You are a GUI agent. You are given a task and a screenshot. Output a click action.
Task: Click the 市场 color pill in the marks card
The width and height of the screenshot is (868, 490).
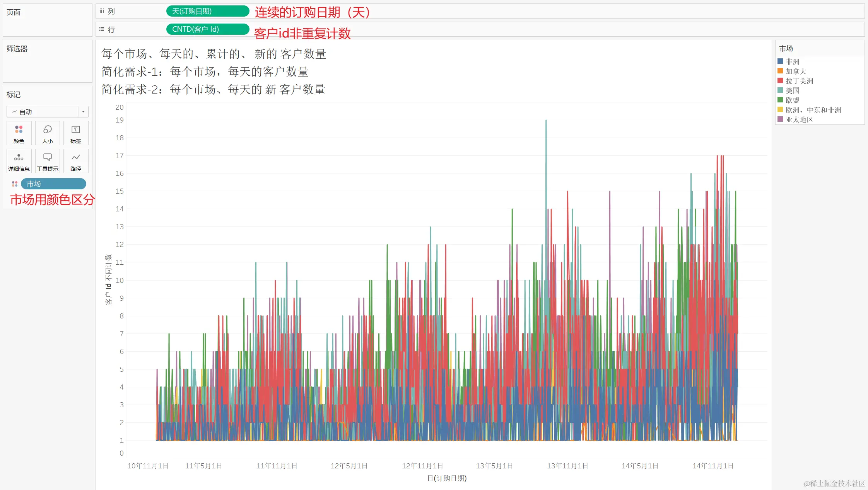click(x=53, y=184)
